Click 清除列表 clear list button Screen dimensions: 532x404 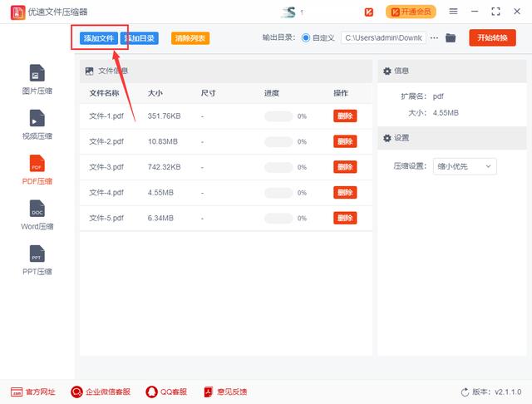click(x=190, y=38)
